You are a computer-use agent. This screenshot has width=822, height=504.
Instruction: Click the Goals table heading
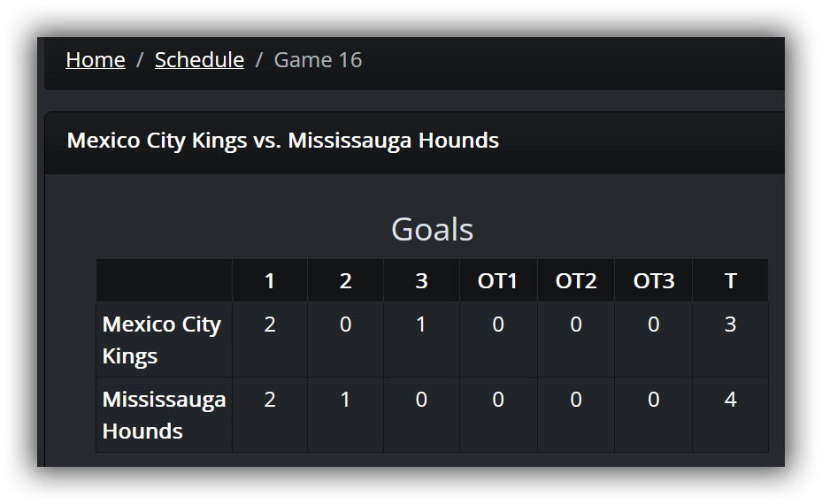click(x=432, y=230)
